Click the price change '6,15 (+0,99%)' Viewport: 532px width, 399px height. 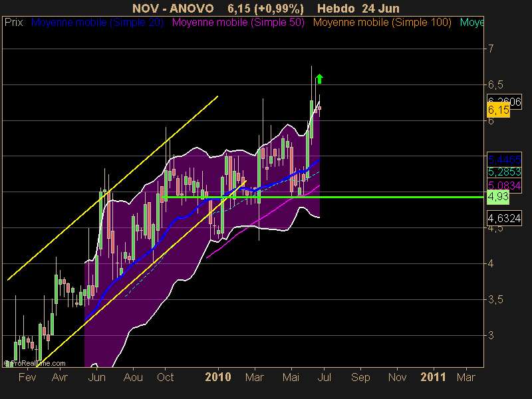tap(265, 8)
